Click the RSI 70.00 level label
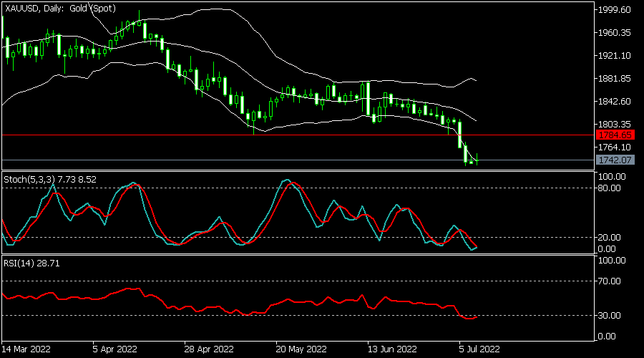The width and height of the screenshot is (644, 358). tap(609, 281)
